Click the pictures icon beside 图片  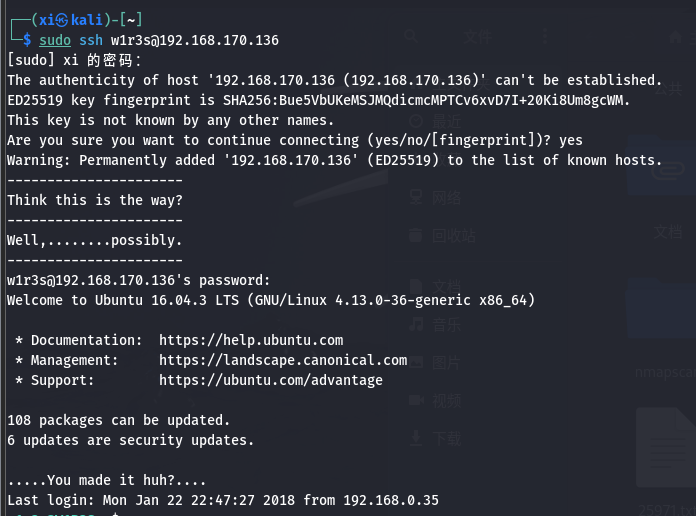[x=416, y=362]
